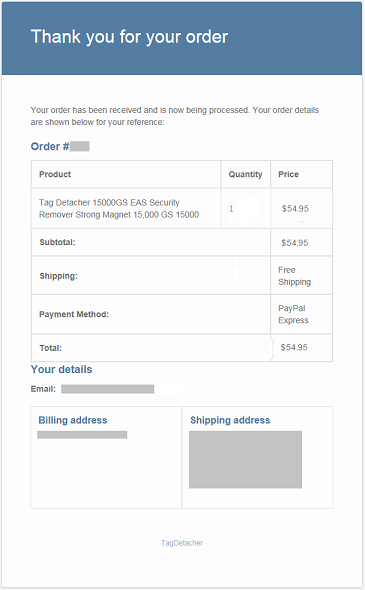
Task: Click the Shipping label
Action: tap(58, 276)
